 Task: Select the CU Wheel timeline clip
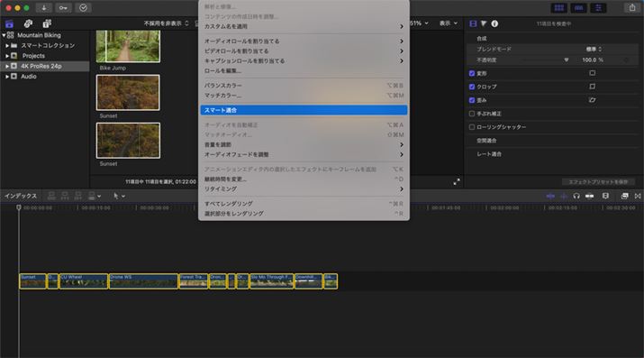pyautogui.click(x=84, y=281)
